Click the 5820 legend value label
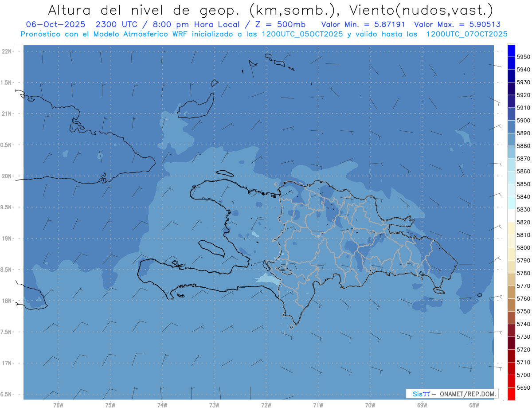 coord(523,222)
